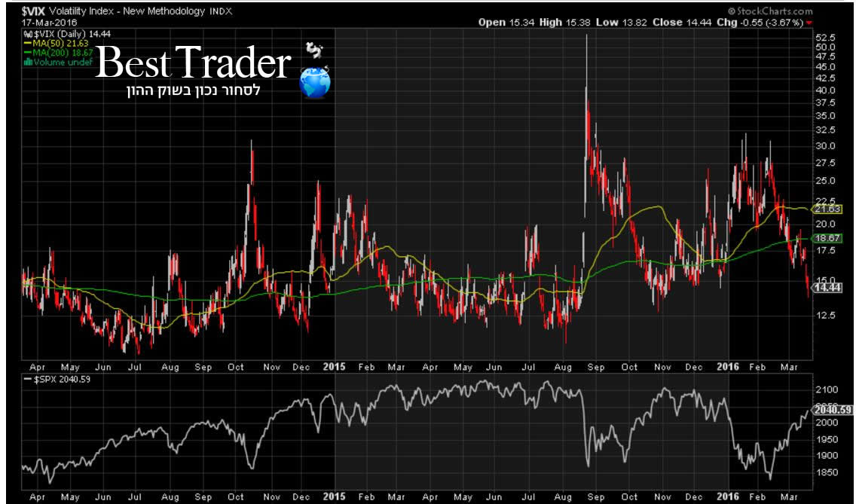Click the Best Trader logo title
Image resolution: width=856 pixels, height=504 pixels.
tap(193, 65)
